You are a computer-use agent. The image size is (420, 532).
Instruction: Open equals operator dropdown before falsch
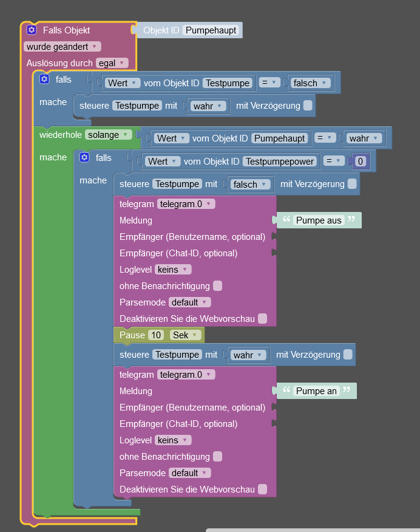pos(269,83)
